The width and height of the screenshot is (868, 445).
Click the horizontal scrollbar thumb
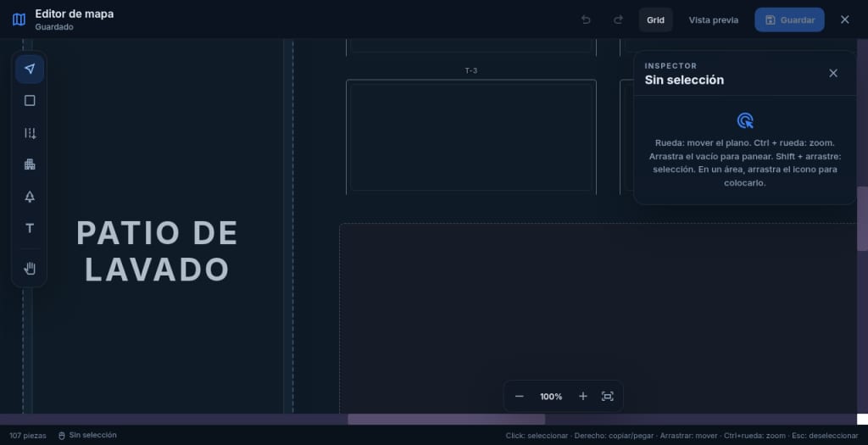point(446,419)
